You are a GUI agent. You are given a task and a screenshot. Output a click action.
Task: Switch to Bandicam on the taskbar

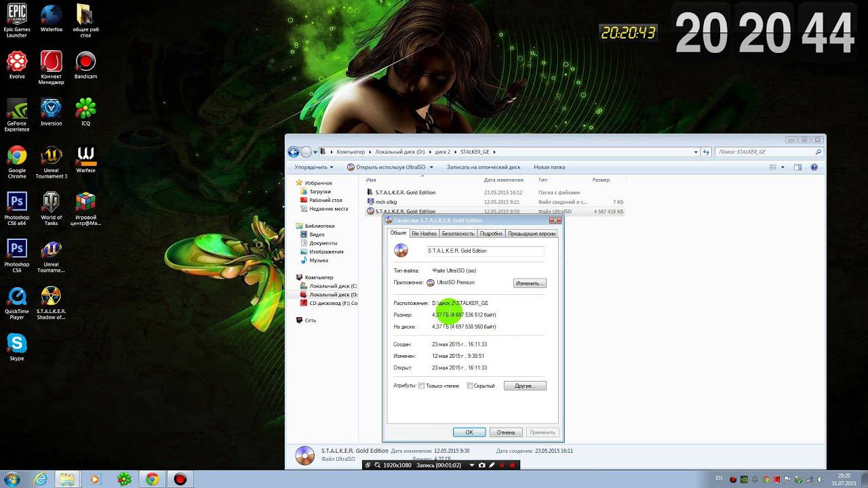(x=180, y=479)
